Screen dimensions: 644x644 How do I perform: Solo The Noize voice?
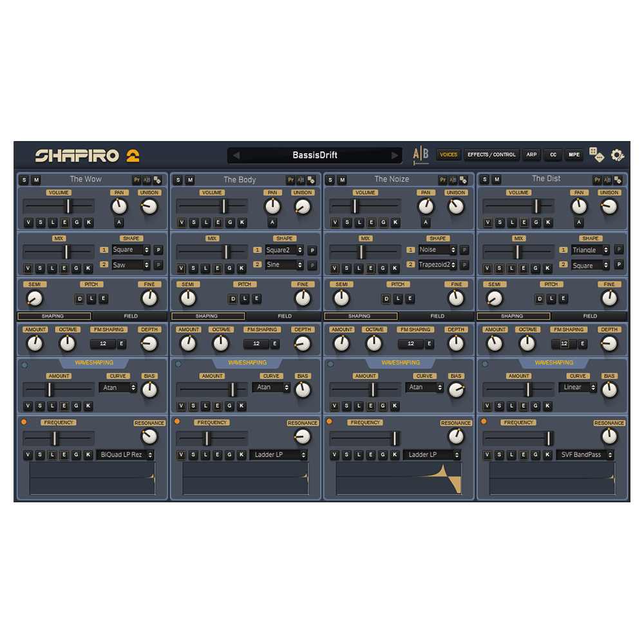[331, 180]
